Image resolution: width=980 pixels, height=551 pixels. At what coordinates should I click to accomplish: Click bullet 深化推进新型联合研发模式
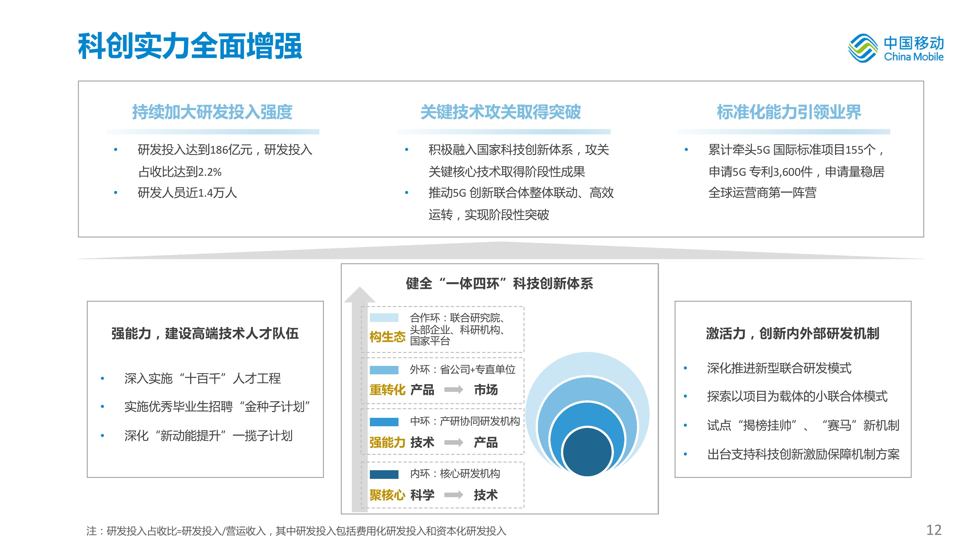[x=779, y=368]
